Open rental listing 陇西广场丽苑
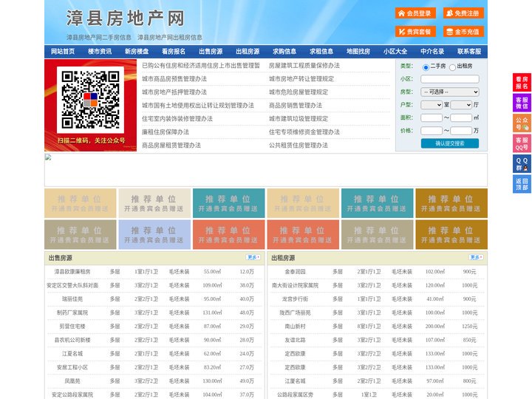This screenshot has height=399, width=532. (295, 313)
